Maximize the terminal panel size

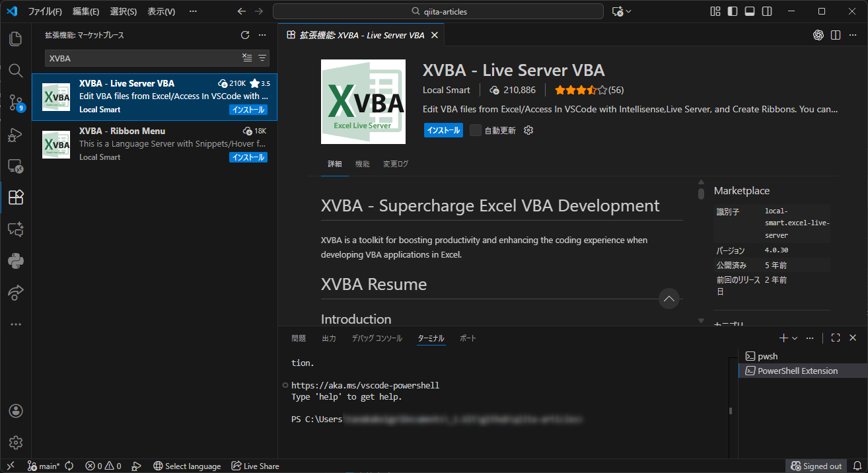point(836,338)
